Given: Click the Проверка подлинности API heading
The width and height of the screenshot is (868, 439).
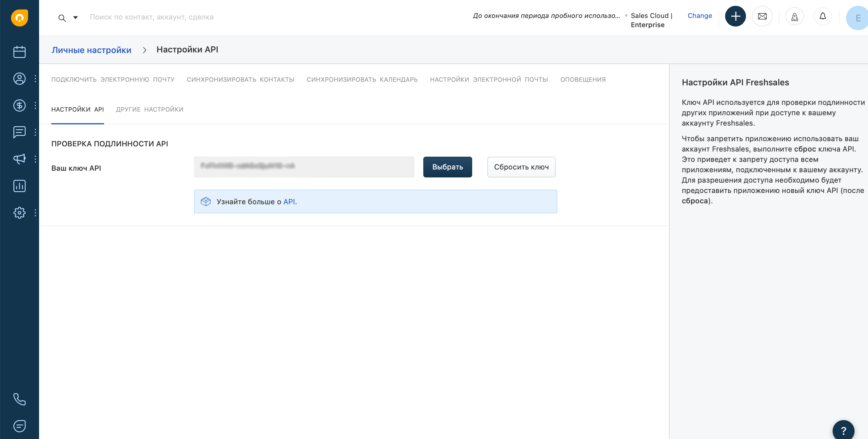Looking at the screenshot, I should [110, 144].
